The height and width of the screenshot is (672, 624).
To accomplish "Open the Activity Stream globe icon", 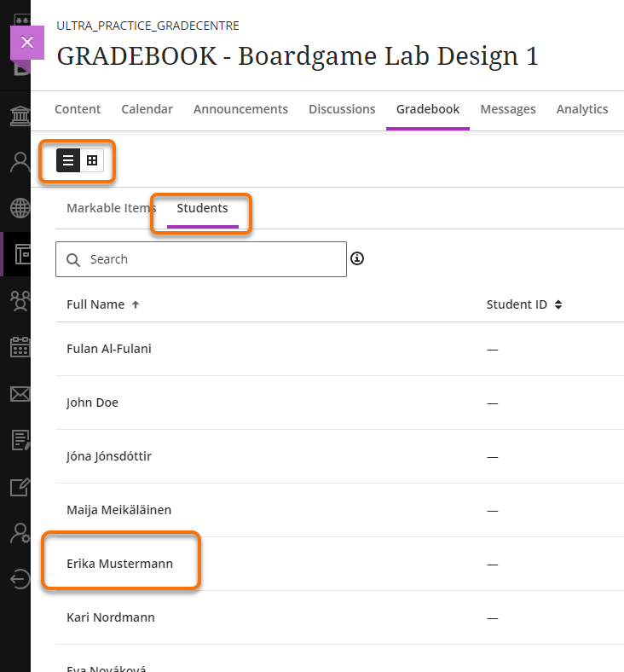I will coord(19,208).
